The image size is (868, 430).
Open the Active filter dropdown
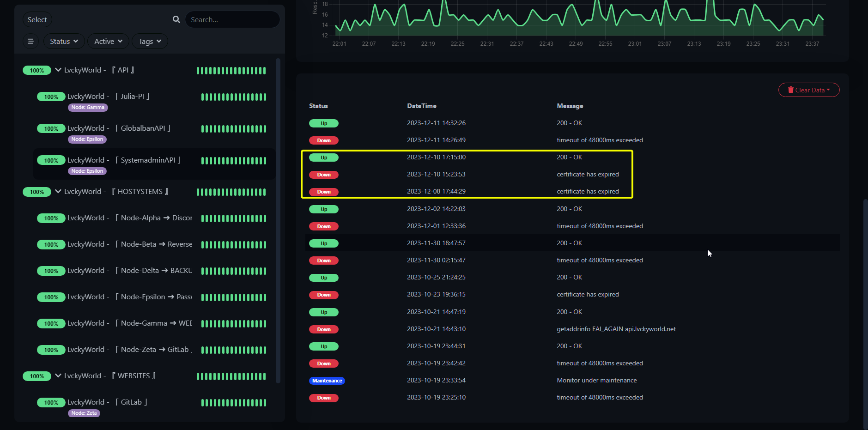tap(108, 41)
